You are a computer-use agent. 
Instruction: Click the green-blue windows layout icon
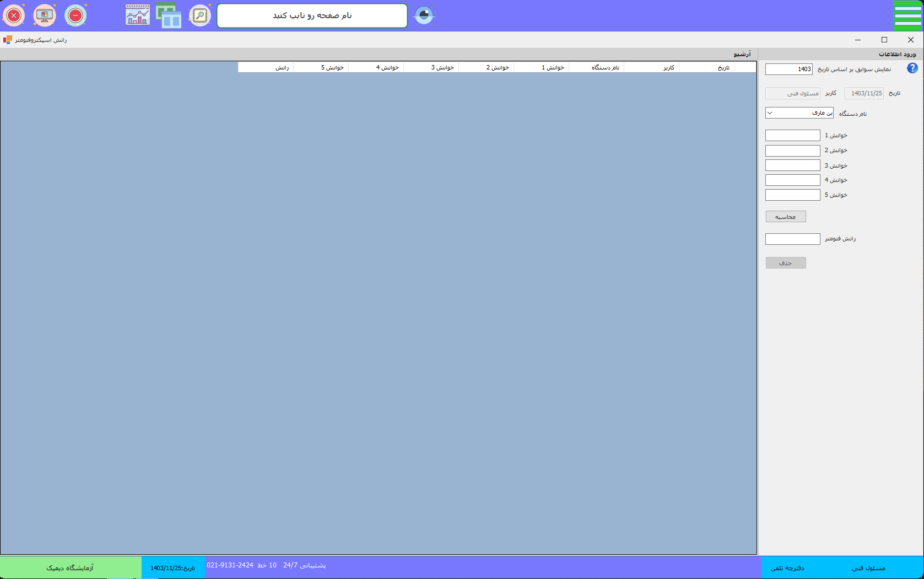coord(169,15)
